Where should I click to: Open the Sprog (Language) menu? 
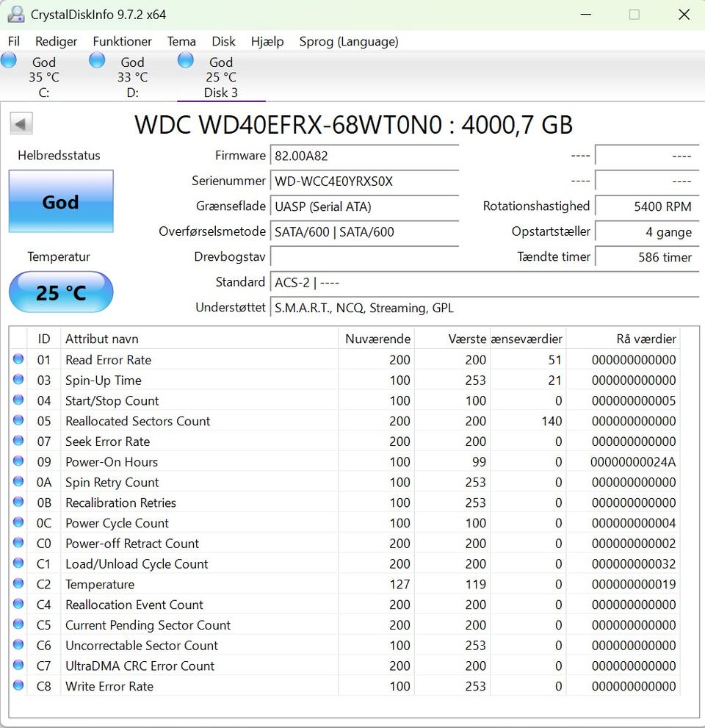tap(349, 42)
